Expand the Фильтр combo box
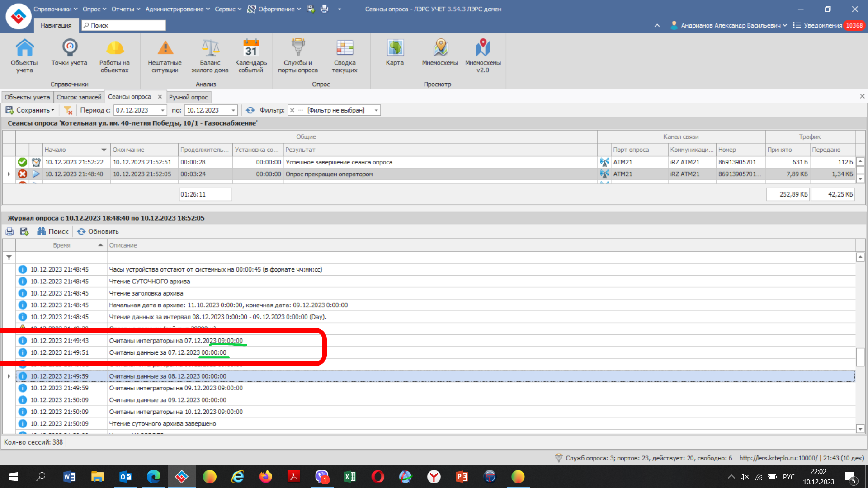Image resolution: width=868 pixels, height=488 pixels. point(376,110)
